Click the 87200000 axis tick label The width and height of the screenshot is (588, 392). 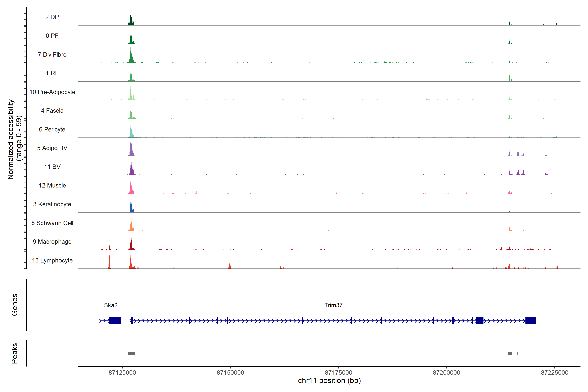(446, 373)
